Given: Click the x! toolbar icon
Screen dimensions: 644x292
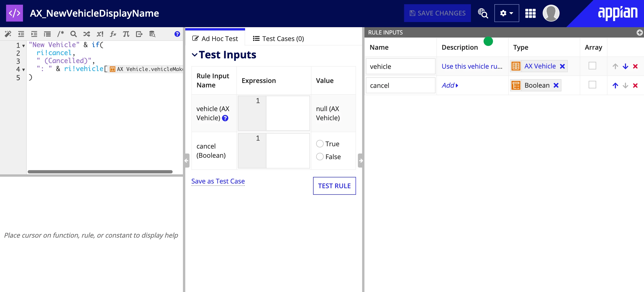Looking at the screenshot, I should point(100,34).
